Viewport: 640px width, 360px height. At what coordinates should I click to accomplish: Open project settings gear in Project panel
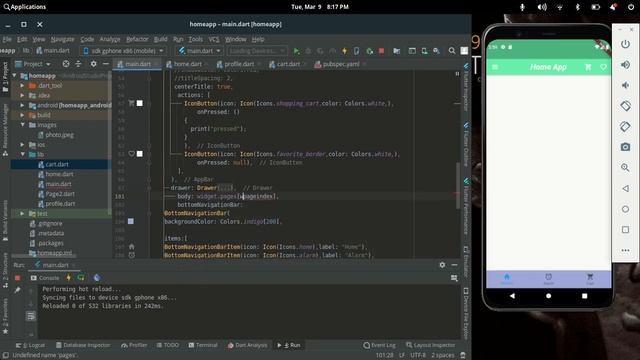[x=93, y=64]
